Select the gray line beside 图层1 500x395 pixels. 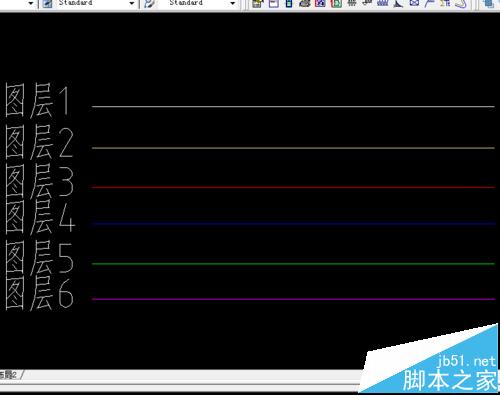click(x=293, y=107)
